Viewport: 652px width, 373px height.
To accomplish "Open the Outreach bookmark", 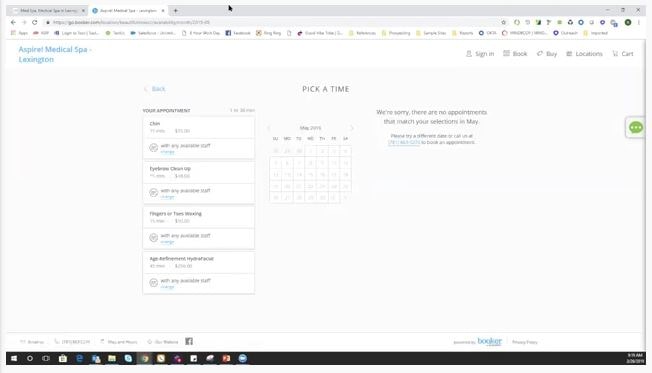I will (x=566, y=33).
